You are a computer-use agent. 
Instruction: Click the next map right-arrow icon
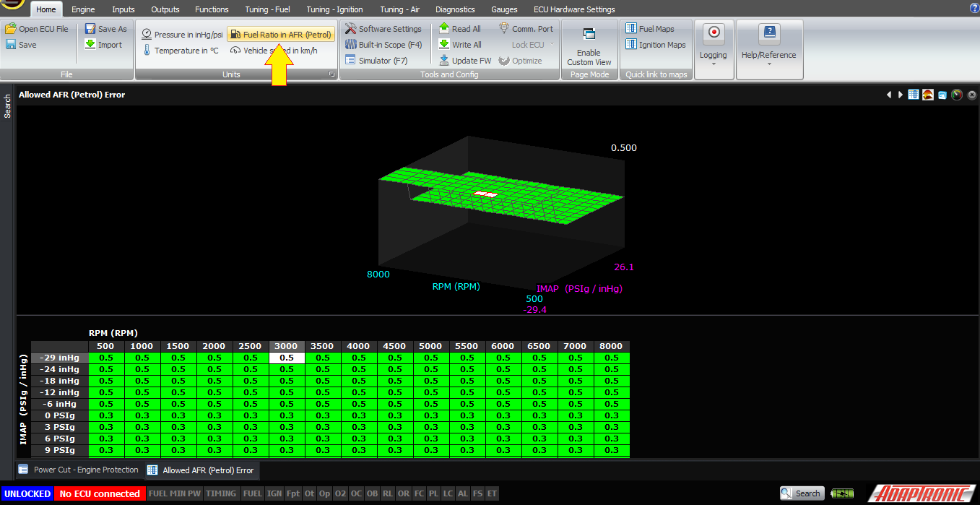[x=900, y=95]
